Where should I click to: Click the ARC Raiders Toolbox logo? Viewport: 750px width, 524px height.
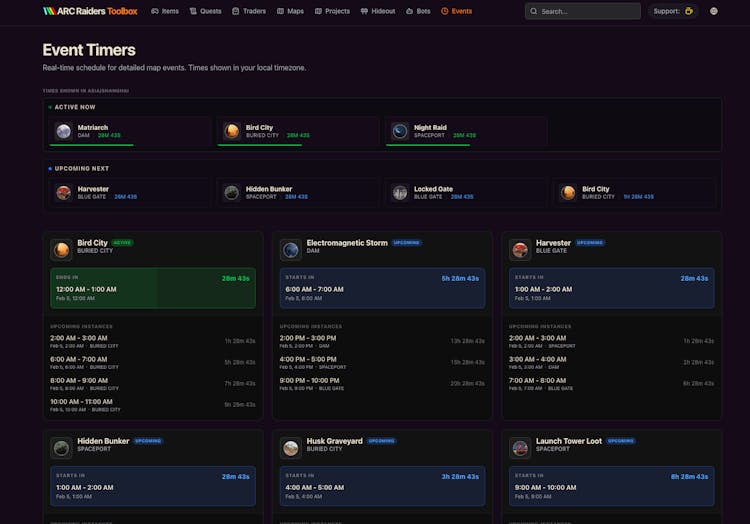[90, 11]
